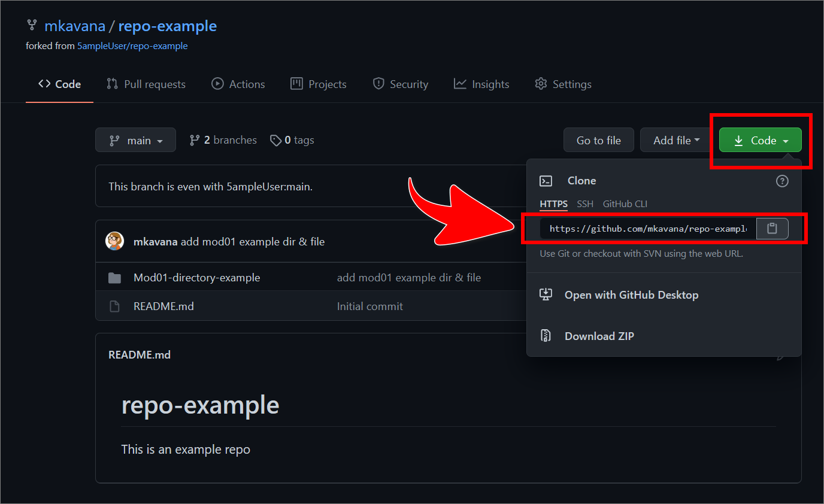This screenshot has height=504, width=824.
Task: Click the ZIP archive icon
Action: pos(546,336)
